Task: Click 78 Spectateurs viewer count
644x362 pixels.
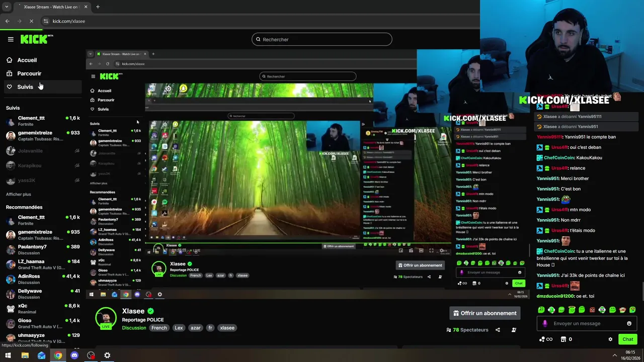Action: tap(467, 330)
